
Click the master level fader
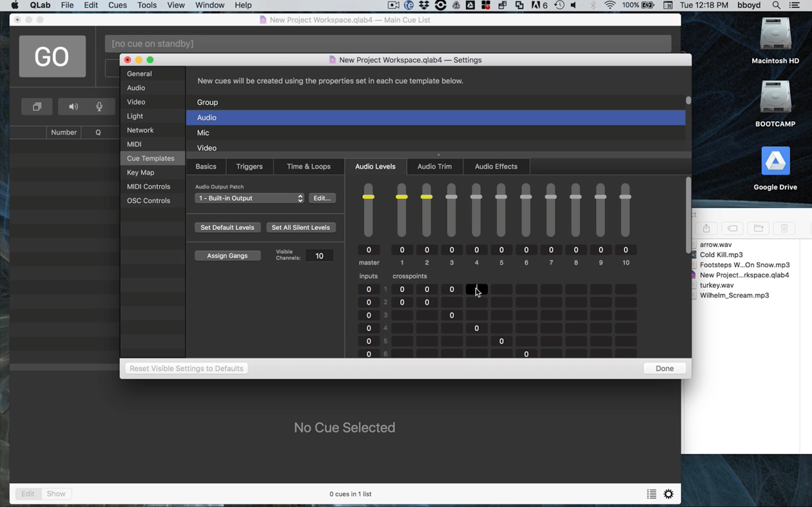coord(368,197)
